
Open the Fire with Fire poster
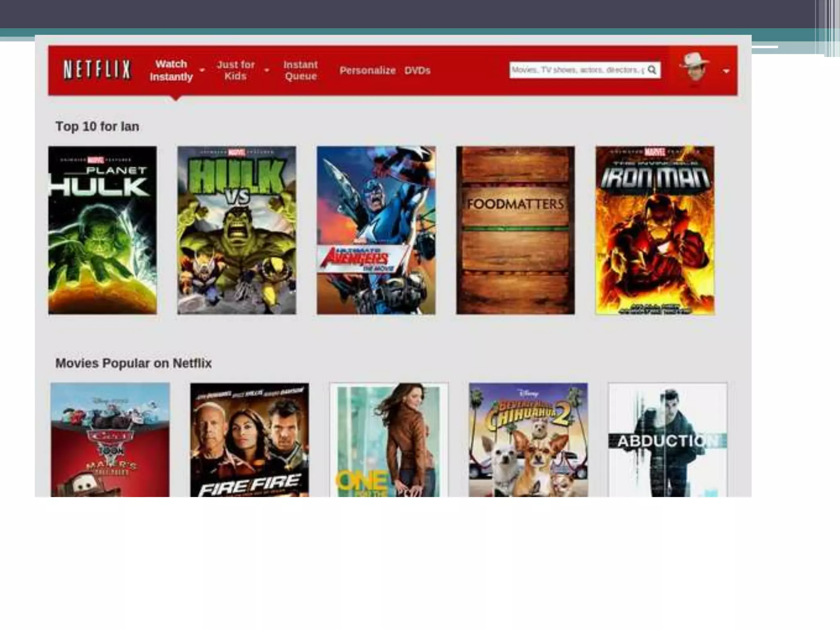click(x=249, y=440)
